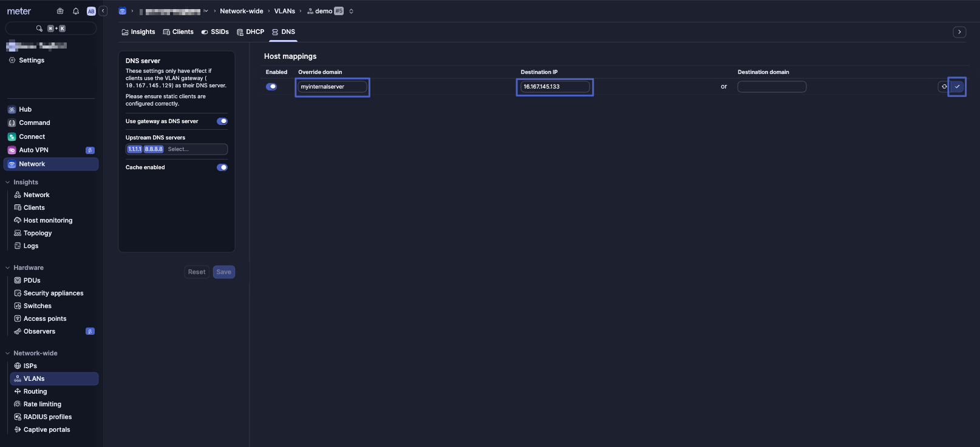Open the notifications bell
Viewport: 980px width, 447px height.
pos(76,11)
